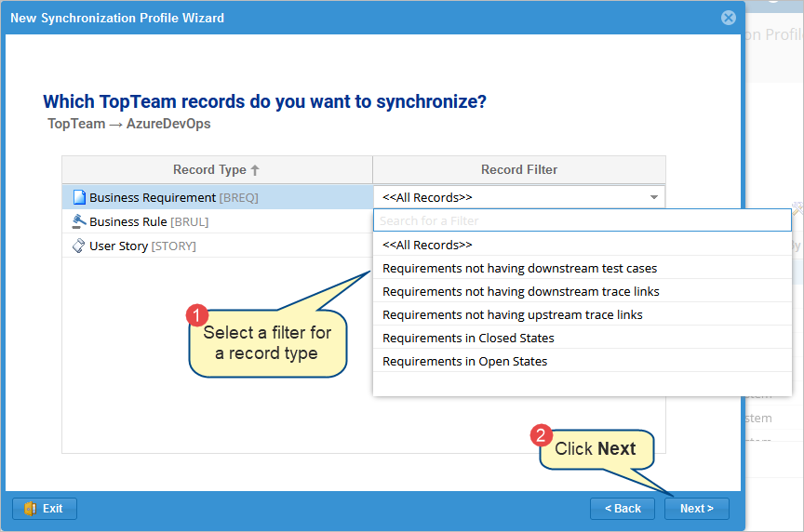Click the sort arrow on Record Type
The image size is (804, 532).
(x=256, y=170)
